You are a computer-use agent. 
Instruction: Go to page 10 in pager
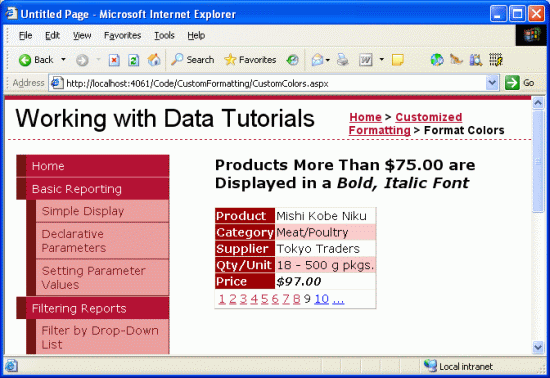(322, 299)
